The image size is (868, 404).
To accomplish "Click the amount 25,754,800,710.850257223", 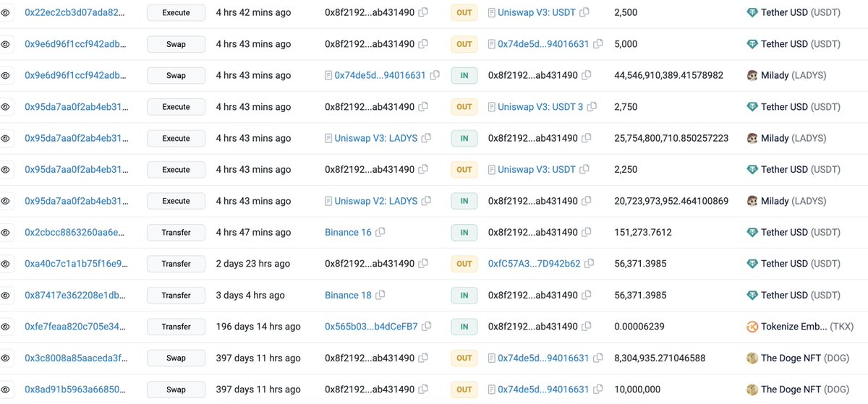I will point(671,138).
